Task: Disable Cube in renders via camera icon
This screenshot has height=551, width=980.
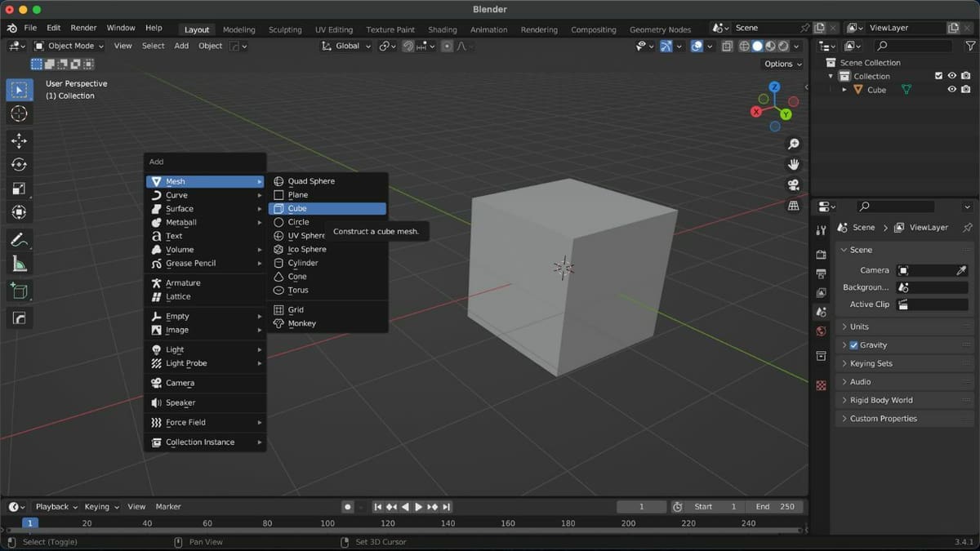Action: (966, 90)
